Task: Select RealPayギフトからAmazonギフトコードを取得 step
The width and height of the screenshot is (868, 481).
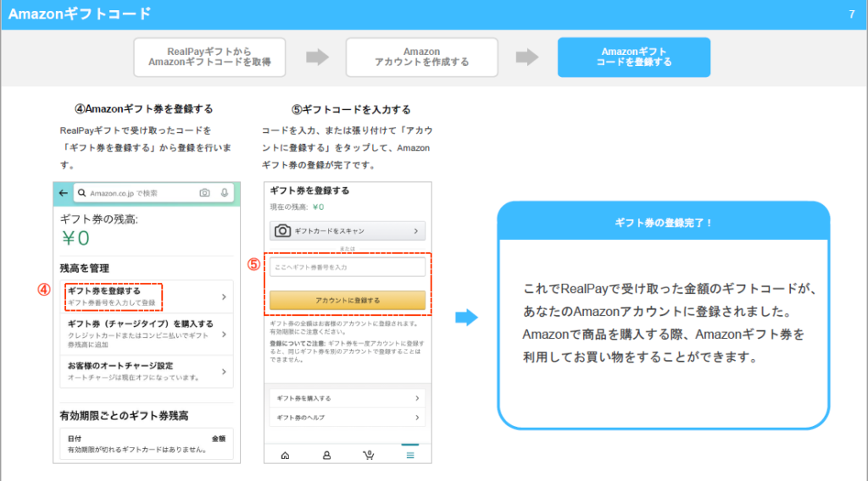Action: point(210,57)
